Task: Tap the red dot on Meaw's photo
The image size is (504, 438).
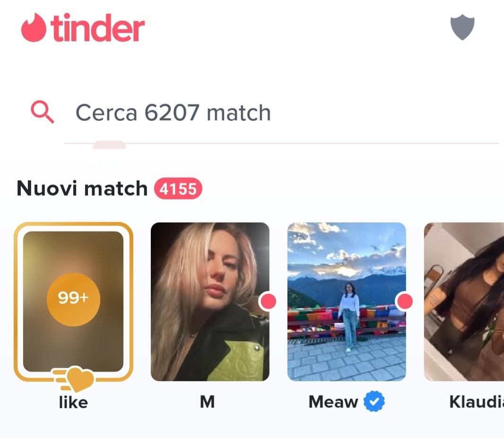Action: tap(404, 301)
